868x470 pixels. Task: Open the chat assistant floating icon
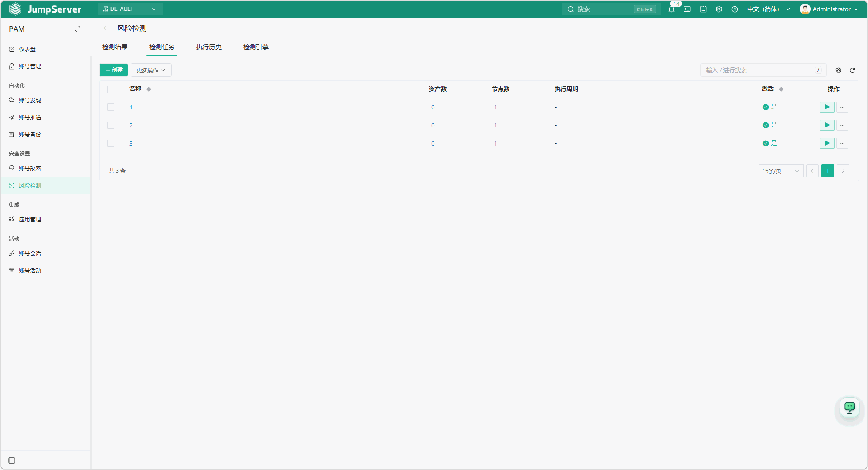[850, 408]
